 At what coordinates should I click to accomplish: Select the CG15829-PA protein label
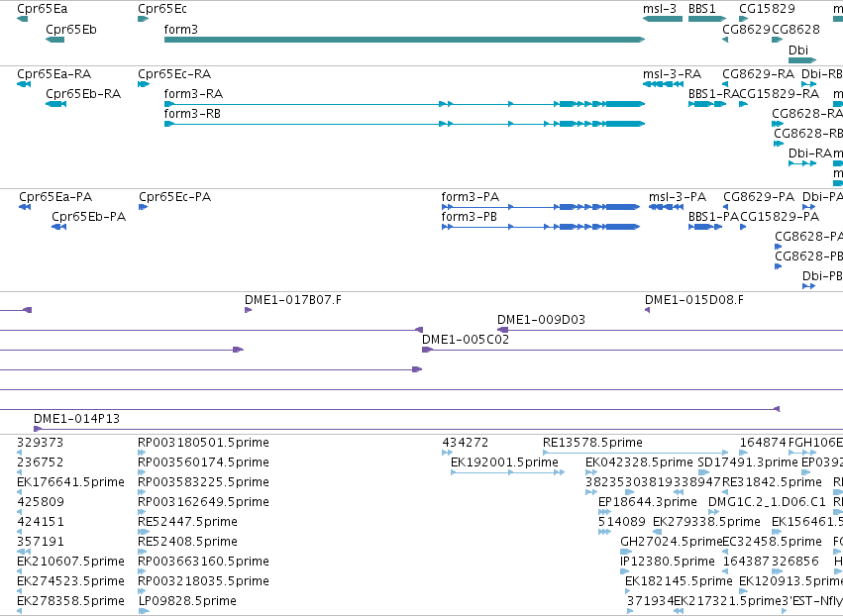click(780, 217)
